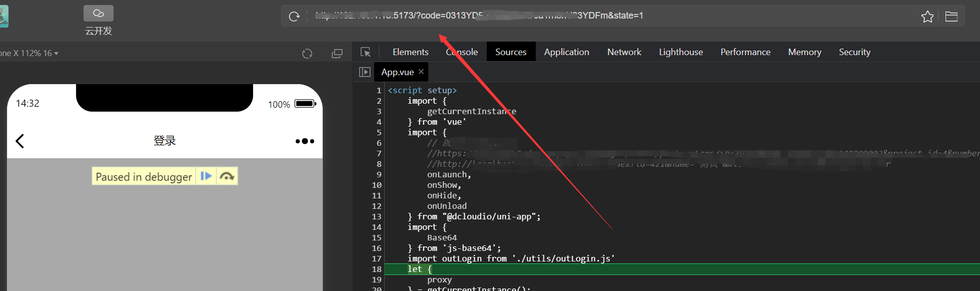The image size is (980, 291).
Task: Click the "@dcloudio/uni-app" import string
Action: click(489, 216)
